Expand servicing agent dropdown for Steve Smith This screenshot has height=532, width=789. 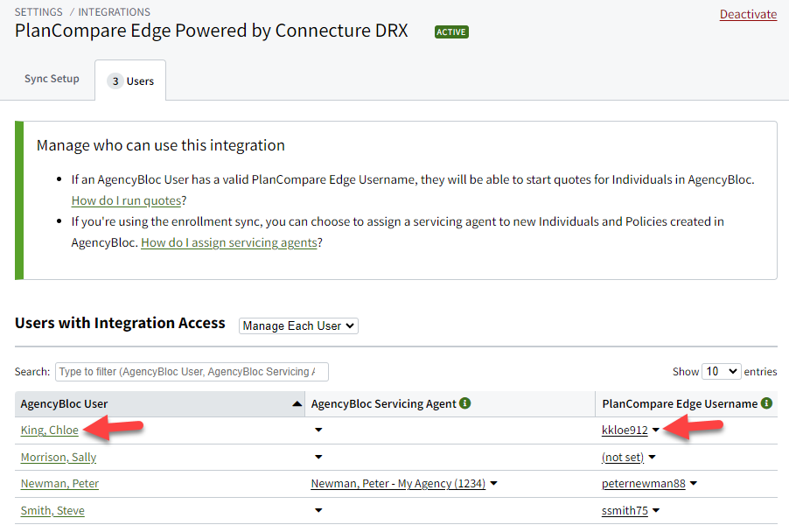(318, 510)
